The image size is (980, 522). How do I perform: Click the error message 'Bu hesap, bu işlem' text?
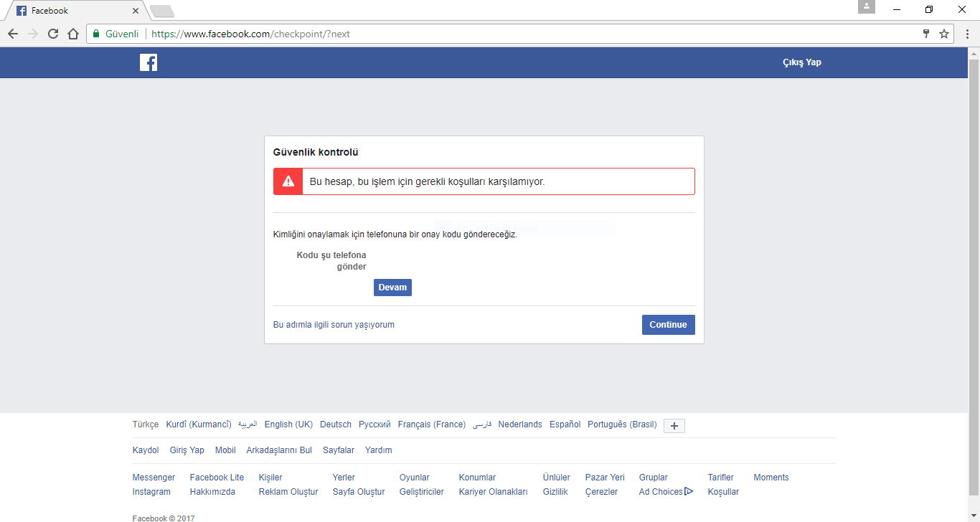(427, 181)
